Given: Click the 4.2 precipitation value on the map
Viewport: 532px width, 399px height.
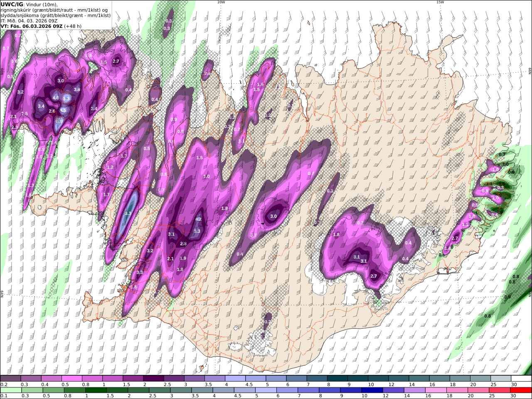Looking at the screenshot, I should point(198,219).
